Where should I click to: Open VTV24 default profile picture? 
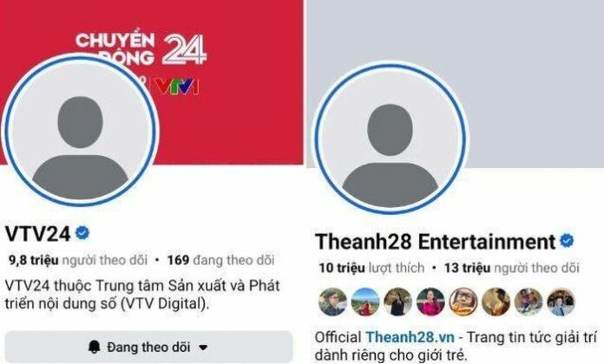80,131
